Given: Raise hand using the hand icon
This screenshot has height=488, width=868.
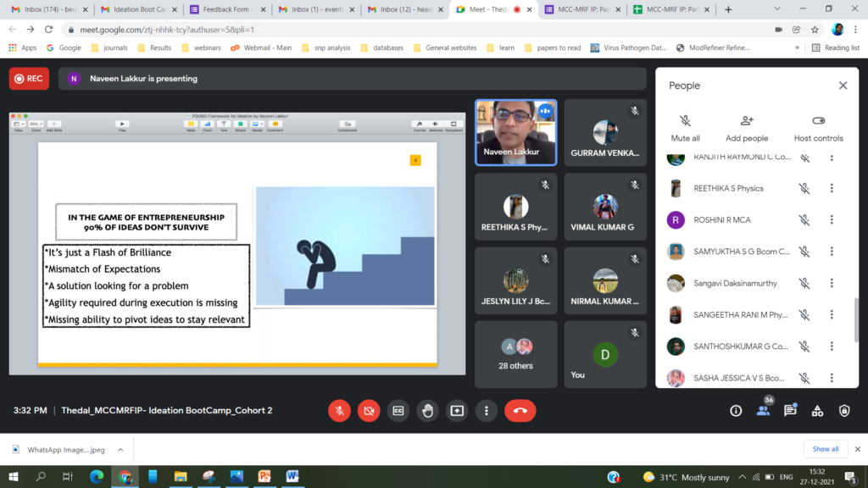Looking at the screenshot, I should click(x=427, y=411).
